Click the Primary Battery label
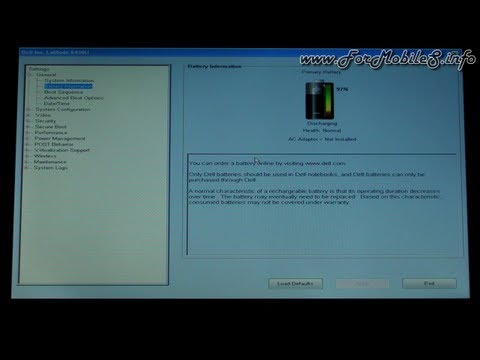This screenshot has height=360, width=480. (321, 72)
